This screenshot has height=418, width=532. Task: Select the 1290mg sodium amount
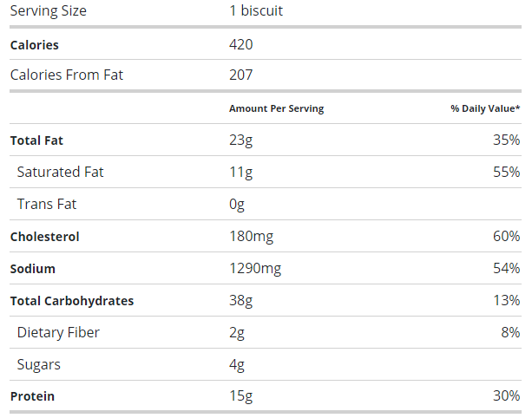[x=254, y=269]
